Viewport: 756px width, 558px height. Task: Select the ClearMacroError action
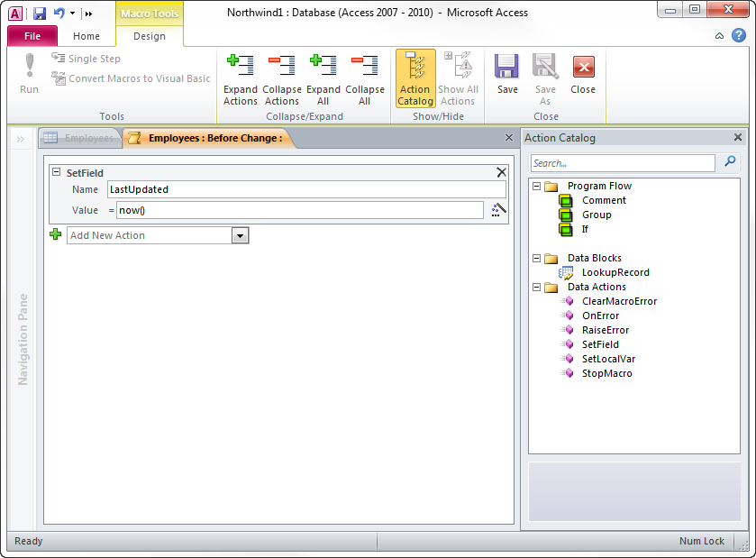click(x=619, y=301)
